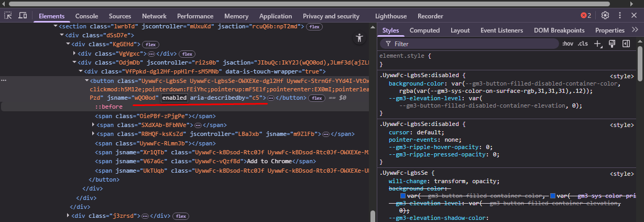Show more sidebar tabs with double chevron
The image size is (644, 222).
(635, 30)
